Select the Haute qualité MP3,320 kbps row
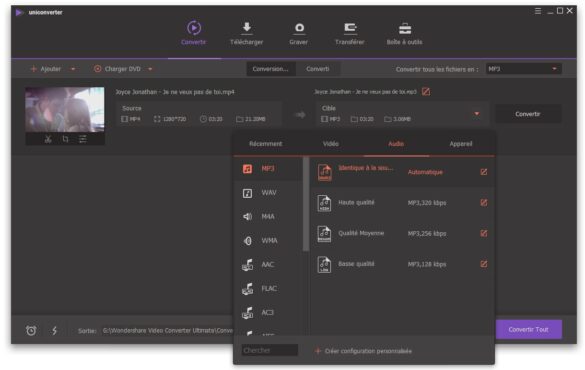This screenshot has width=585, height=370. coord(402,203)
